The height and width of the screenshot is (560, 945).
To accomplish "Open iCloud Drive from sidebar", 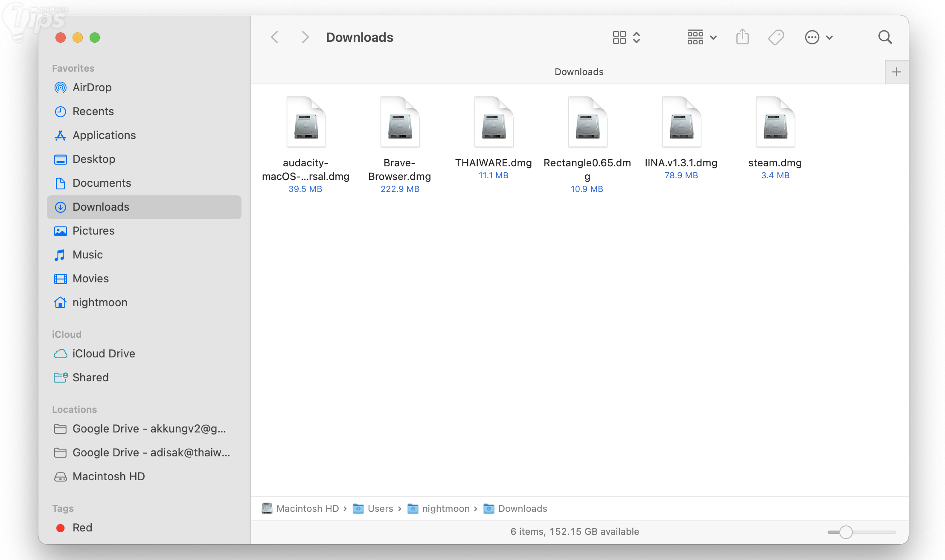I will 104,354.
